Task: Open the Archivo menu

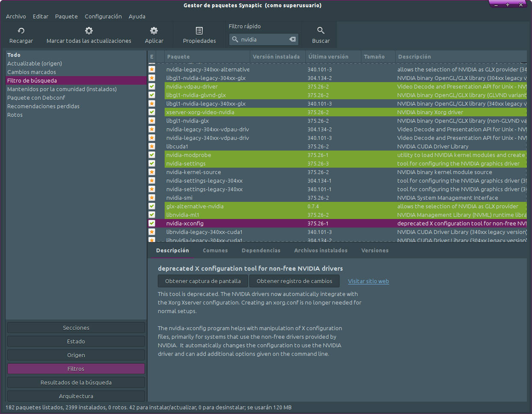Action: [x=16, y=16]
